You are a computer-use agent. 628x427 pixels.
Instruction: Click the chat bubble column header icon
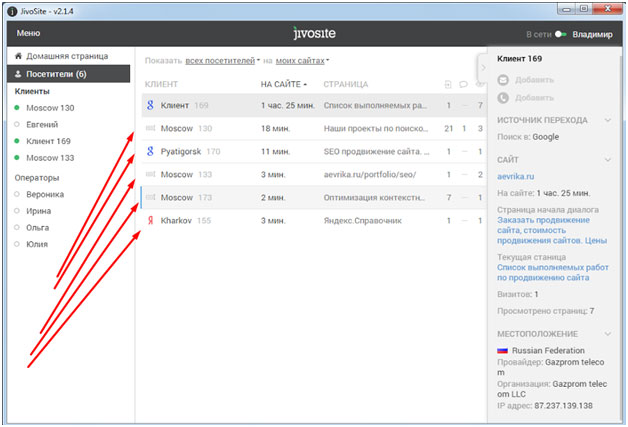[x=463, y=84]
